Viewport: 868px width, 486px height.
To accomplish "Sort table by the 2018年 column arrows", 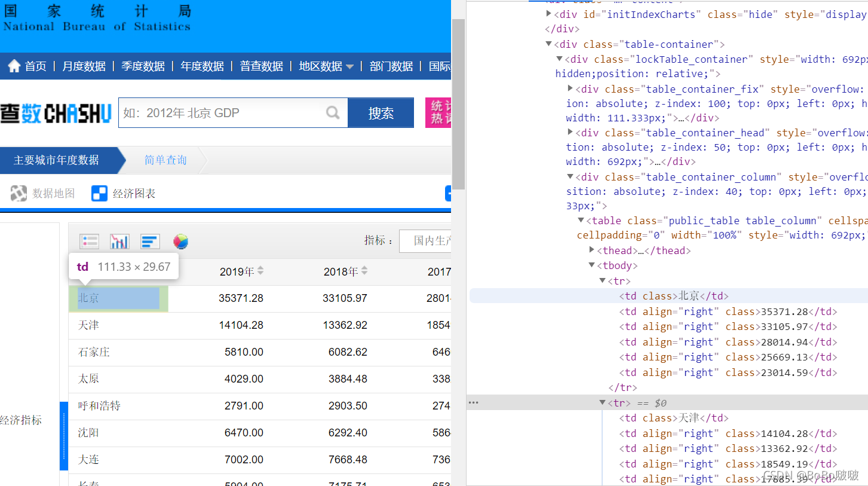I will (364, 271).
